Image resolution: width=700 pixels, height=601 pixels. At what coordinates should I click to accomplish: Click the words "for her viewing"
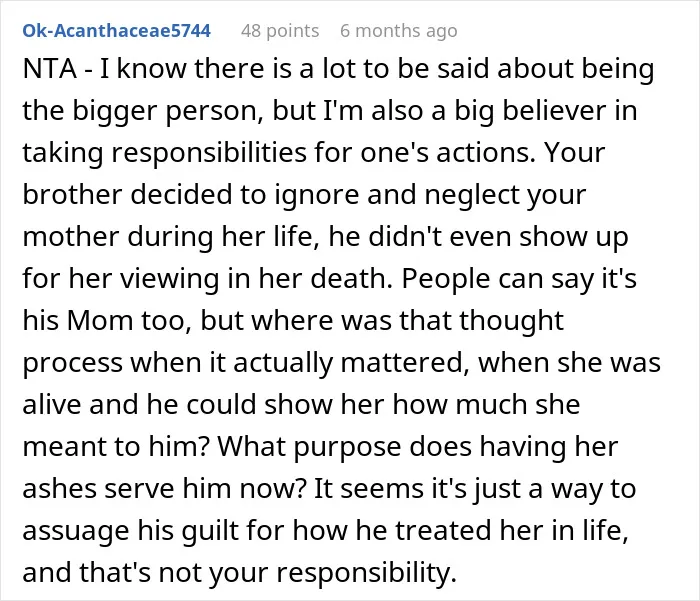121,279
